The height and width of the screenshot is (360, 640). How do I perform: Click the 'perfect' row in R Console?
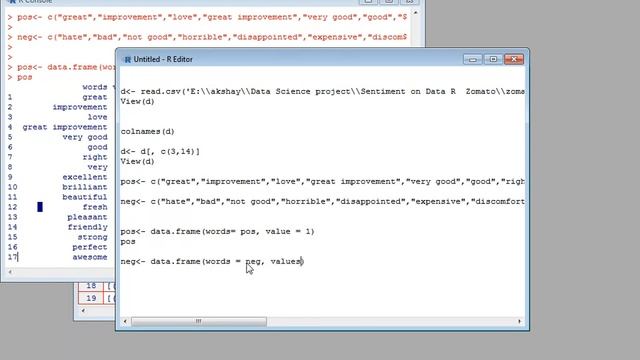(58, 247)
